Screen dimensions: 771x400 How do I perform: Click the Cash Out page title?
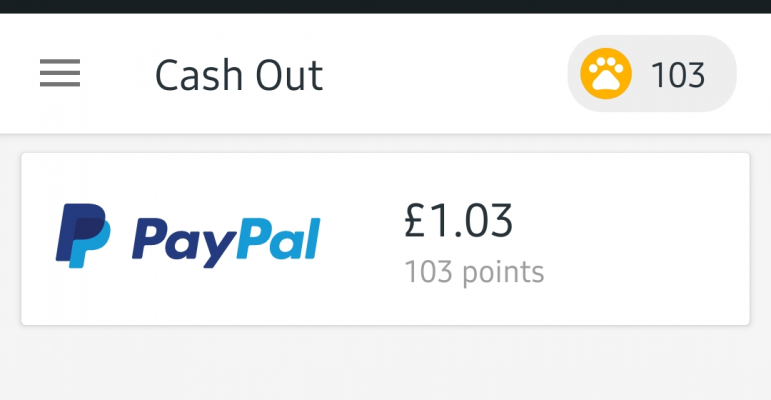tap(239, 75)
